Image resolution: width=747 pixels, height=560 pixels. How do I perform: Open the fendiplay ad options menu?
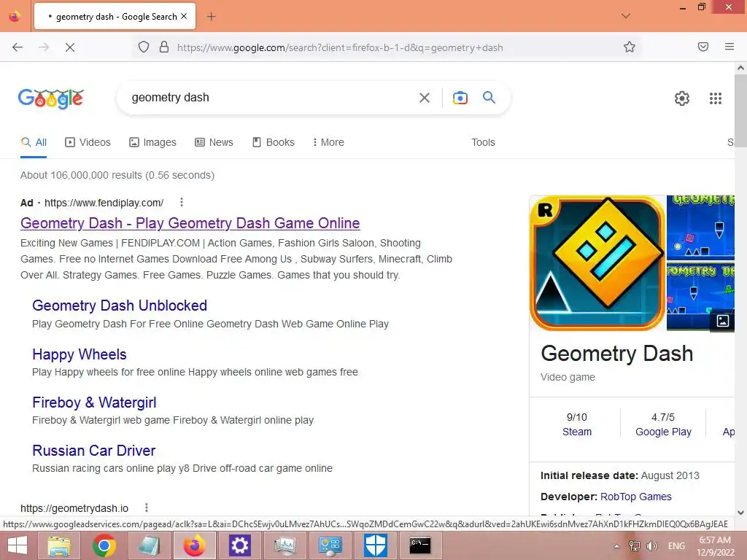pos(182,203)
